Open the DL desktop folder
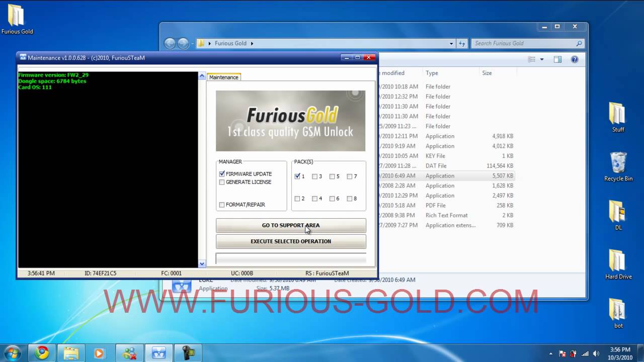Image resolution: width=644 pixels, height=362 pixels. click(x=618, y=216)
